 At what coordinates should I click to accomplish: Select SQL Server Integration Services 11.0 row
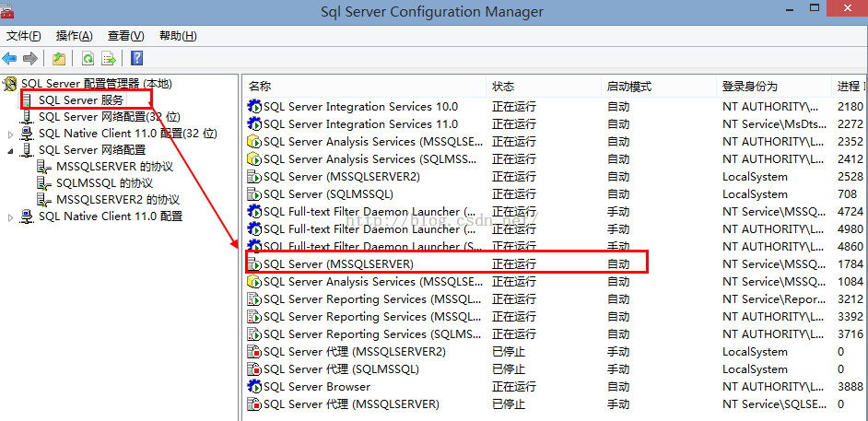[360, 124]
